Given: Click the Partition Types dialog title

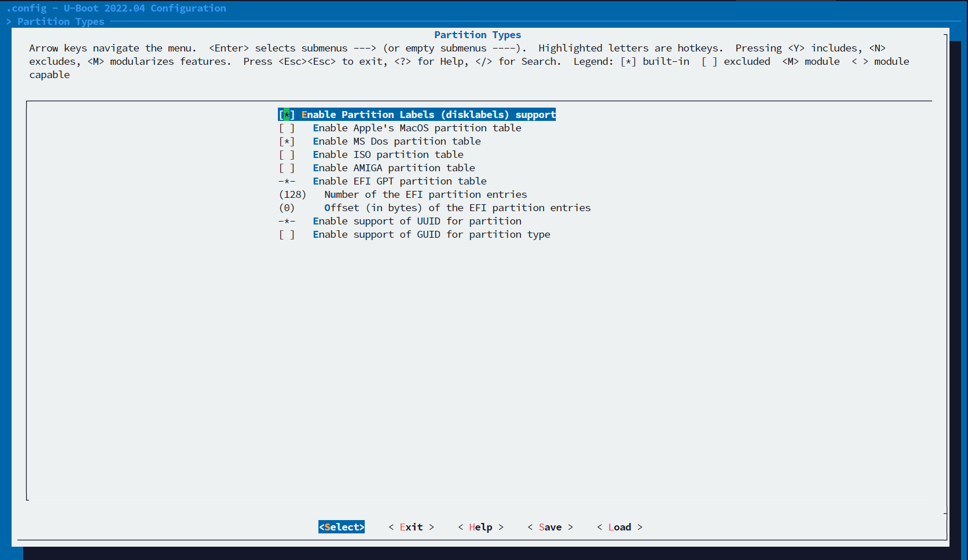Looking at the screenshot, I should point(478,35).
